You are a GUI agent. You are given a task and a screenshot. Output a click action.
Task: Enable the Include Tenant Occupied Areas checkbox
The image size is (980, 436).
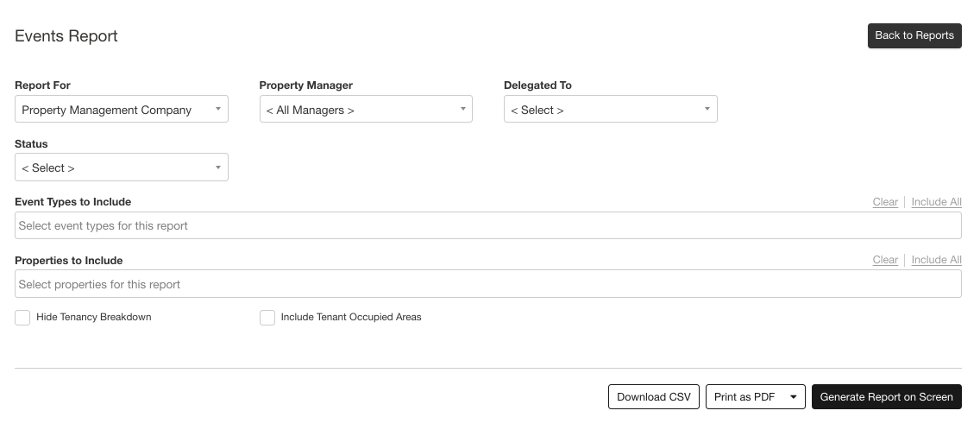pos(267,318)
